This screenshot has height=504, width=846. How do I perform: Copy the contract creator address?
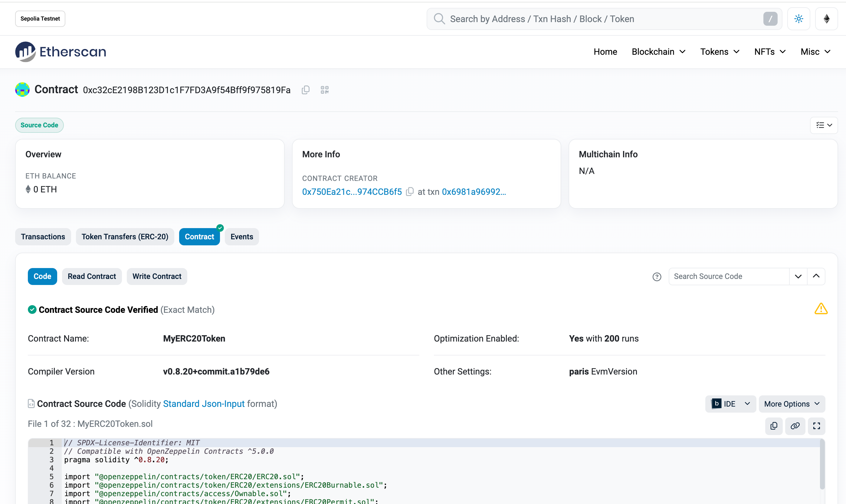pos(410,191)
